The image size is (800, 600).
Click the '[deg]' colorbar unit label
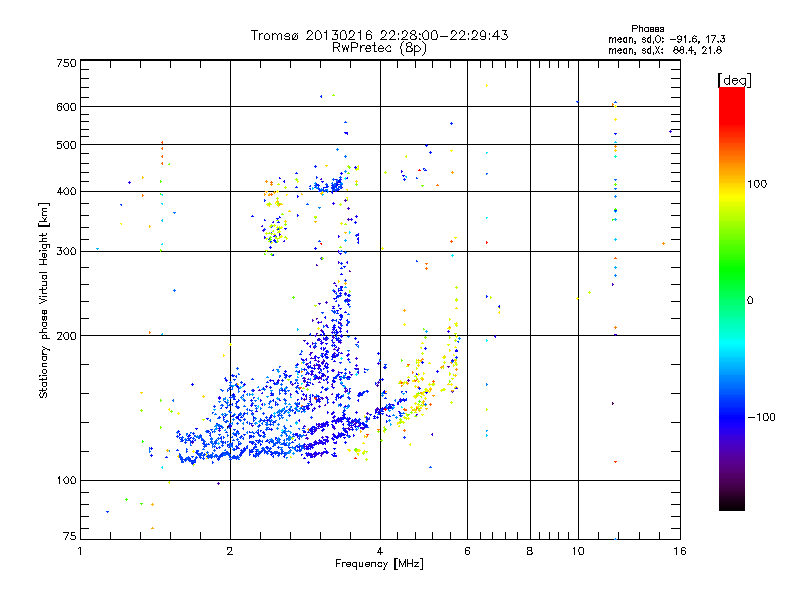(734, 80)
